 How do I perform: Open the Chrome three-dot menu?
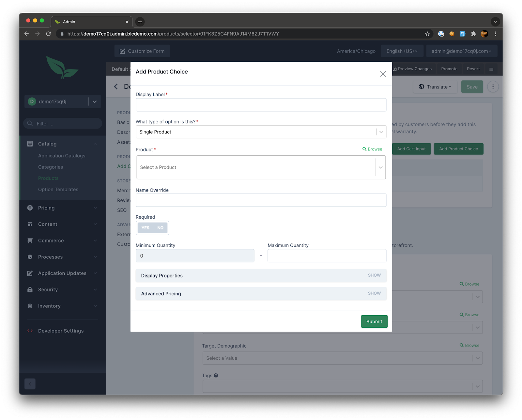495,34
